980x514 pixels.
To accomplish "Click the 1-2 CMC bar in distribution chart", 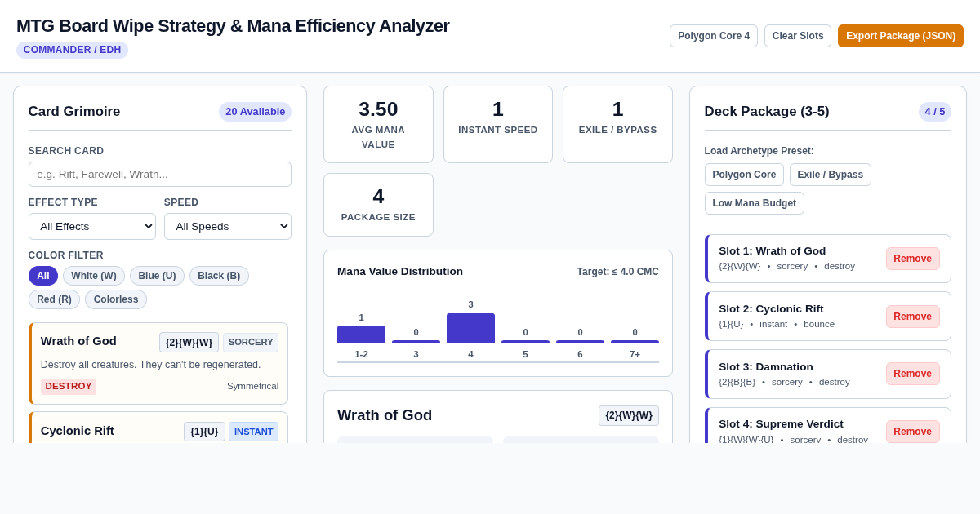I will 361,335.
